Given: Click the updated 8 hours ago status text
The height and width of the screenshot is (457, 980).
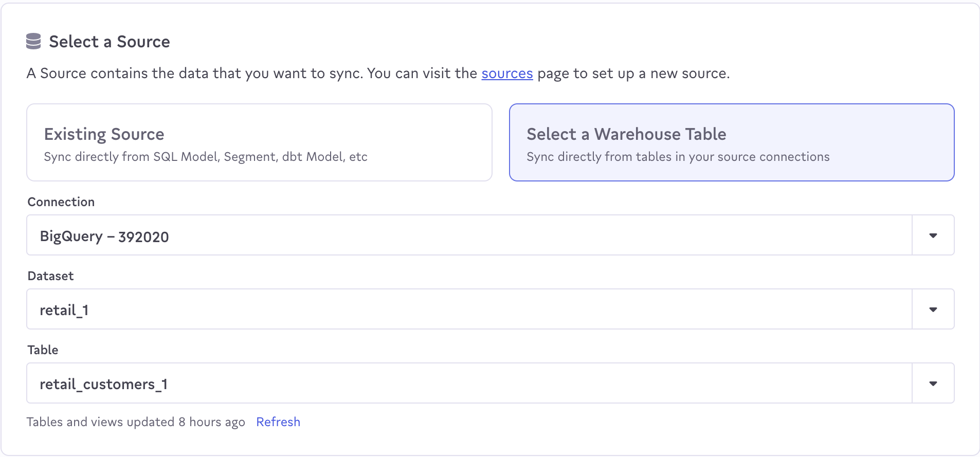Looking at the screenshot, I should (x=136, y=422).
